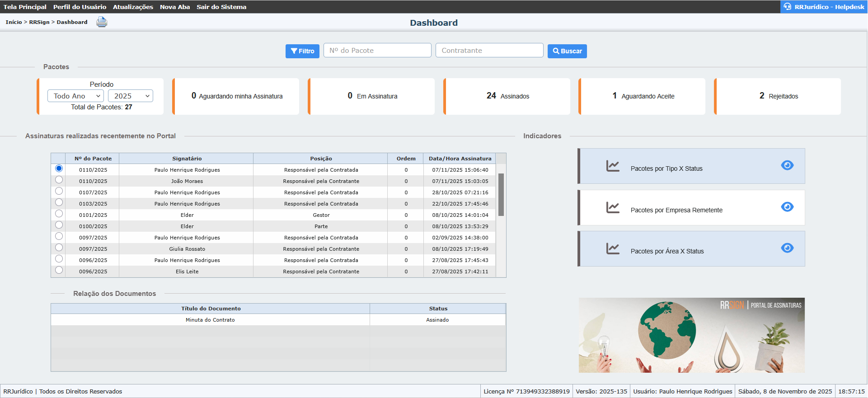
Task: Open the 24 Assinados card
Action: pos(507,96)
